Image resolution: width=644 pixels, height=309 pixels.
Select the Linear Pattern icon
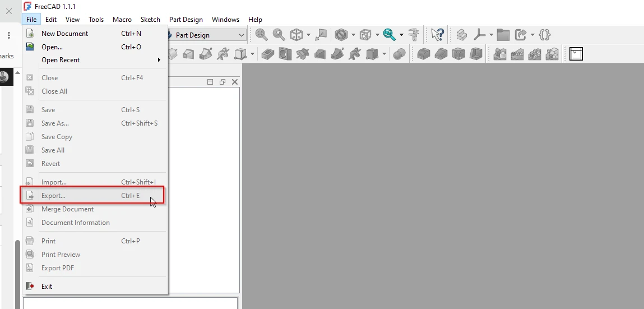point(517,54)
